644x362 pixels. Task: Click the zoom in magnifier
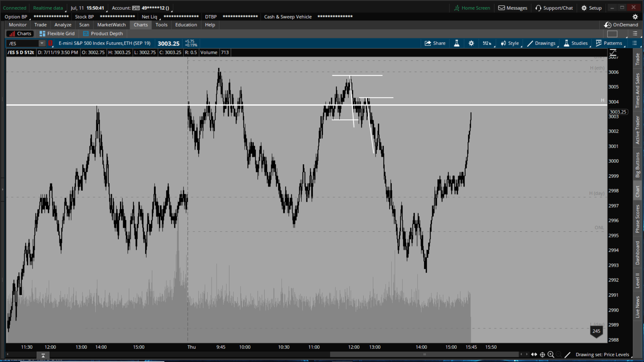click(551, 354)
